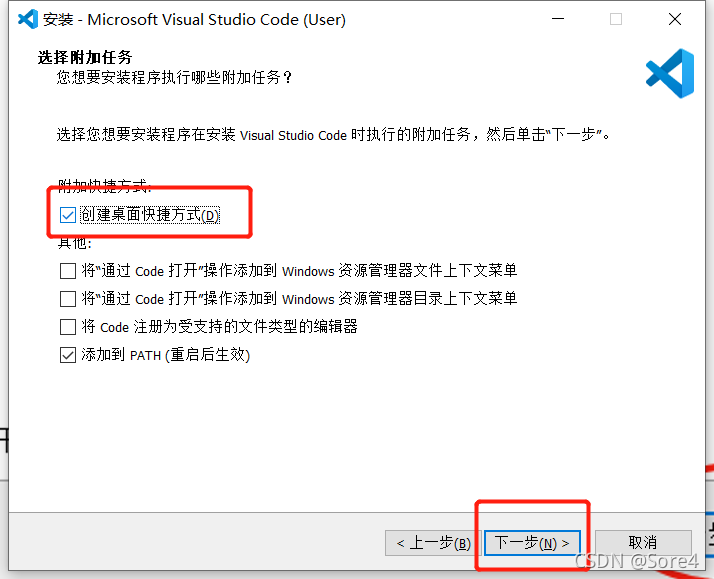The image size is (714, 579).
Task: Click the 选择附加任务 heading
Action: coord(85,57)
